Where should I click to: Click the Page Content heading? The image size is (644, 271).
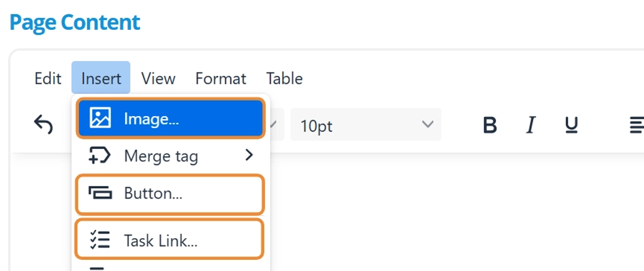(x=75, y=22)
